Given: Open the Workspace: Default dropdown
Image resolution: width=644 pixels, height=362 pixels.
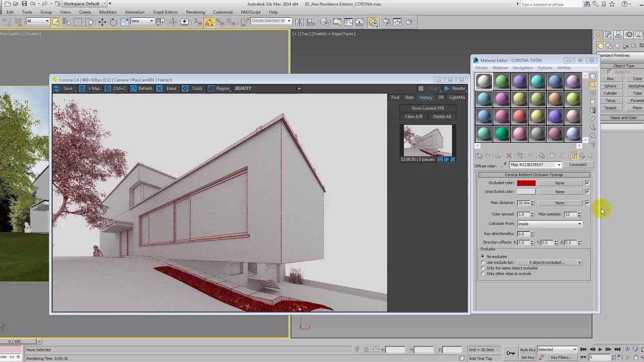Looking at the screenshot, I should tap(85, 4).
